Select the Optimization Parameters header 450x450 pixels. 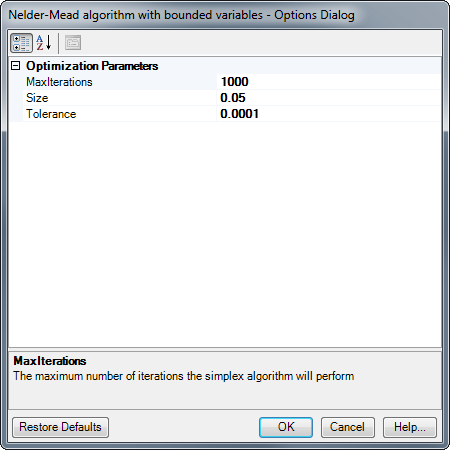(x=92, y=66)
